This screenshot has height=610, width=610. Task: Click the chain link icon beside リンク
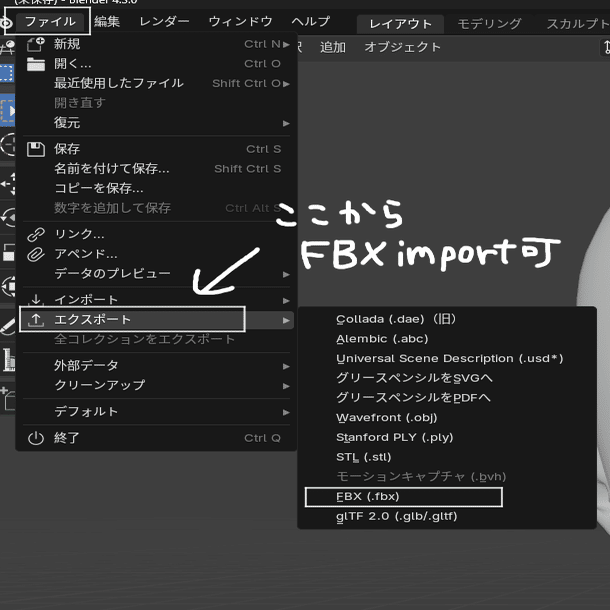(36, 235)
